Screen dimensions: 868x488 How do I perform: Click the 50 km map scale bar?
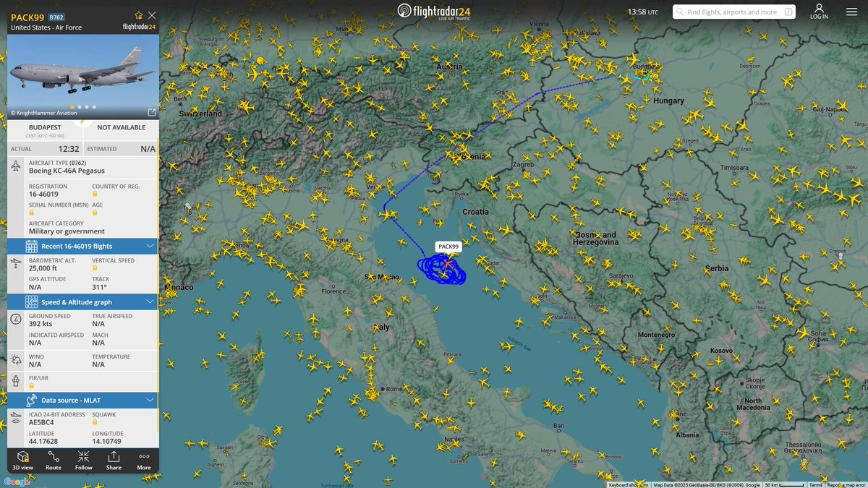coord(783,484)
